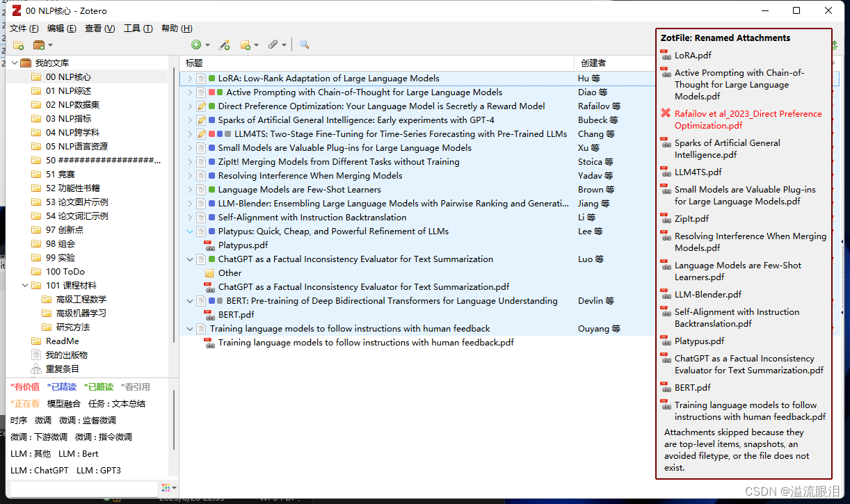
Task: Click PDF icon beside LLM-Blender.pdf in popup
Action: click(x=666, y=294)
